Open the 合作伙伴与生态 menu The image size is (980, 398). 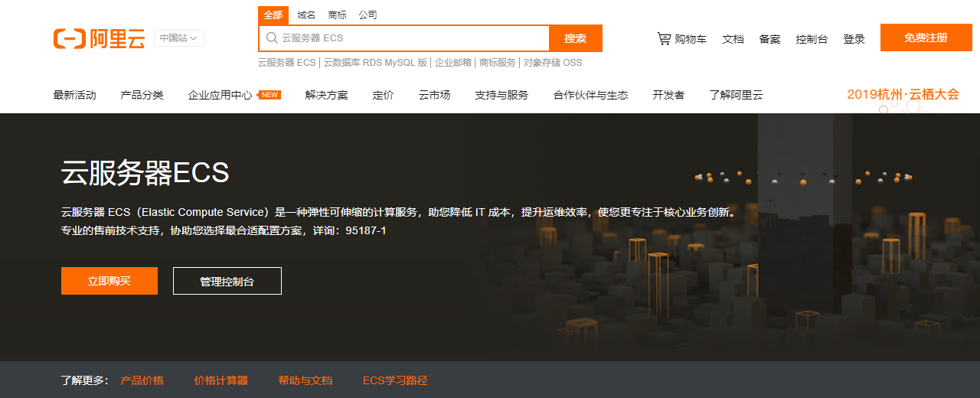pyautogui.click(x=590, y=95)
